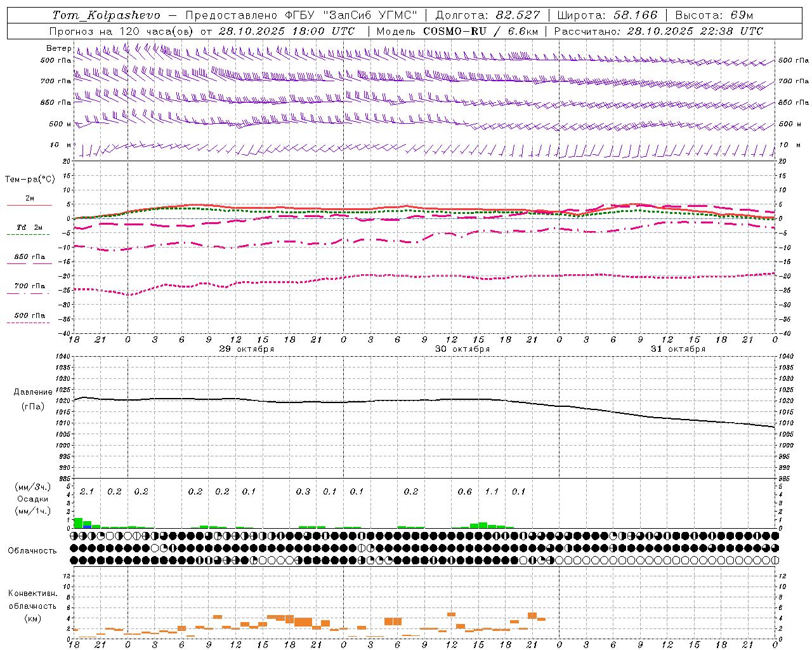Click the "31 октября" date label
This screenshot has height=650, width=812.
(678, 349)
